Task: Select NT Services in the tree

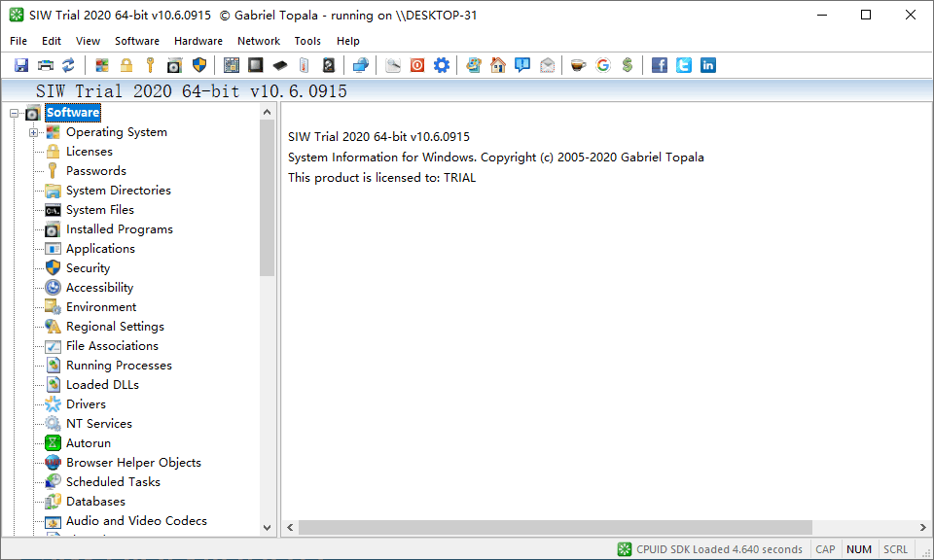Action: tap(99, 424)
